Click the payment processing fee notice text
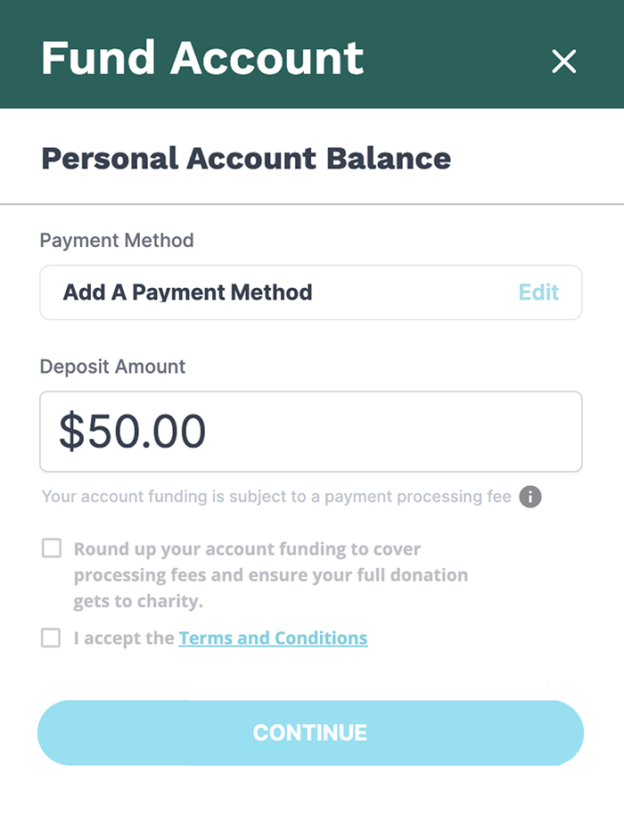 point(276,497)
